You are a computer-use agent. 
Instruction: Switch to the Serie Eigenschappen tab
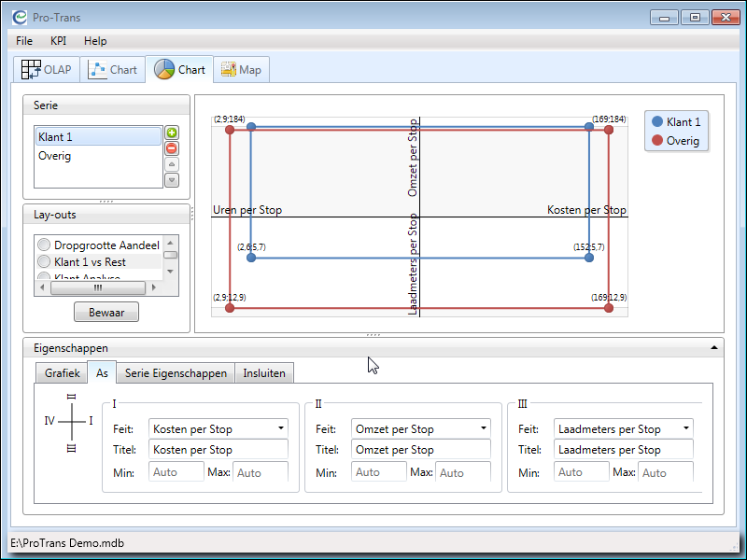(x=176, y=373)
